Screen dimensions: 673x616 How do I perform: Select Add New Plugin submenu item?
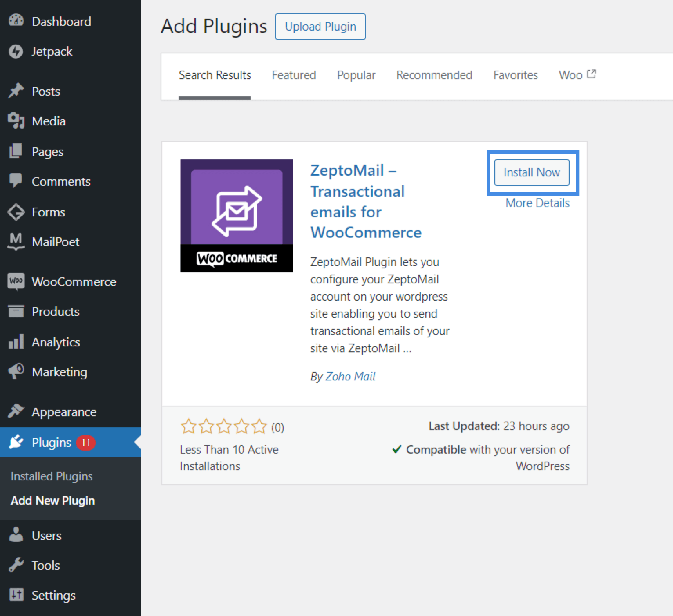click(53, 500)
